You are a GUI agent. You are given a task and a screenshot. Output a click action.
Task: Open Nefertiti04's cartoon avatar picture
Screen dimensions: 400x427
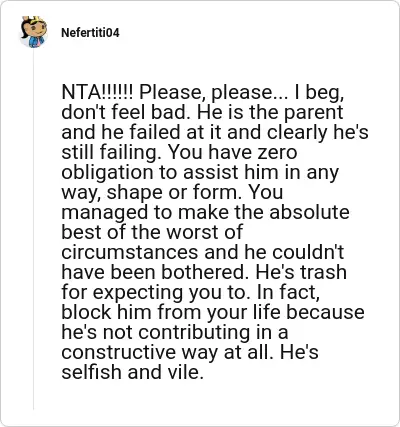coord(34,32)
